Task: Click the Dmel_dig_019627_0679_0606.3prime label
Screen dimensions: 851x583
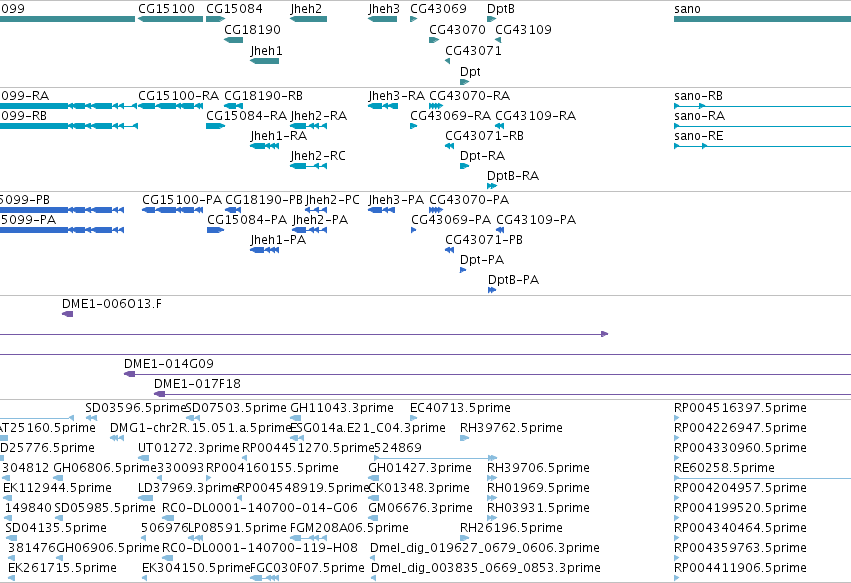Action: point(485,548)
